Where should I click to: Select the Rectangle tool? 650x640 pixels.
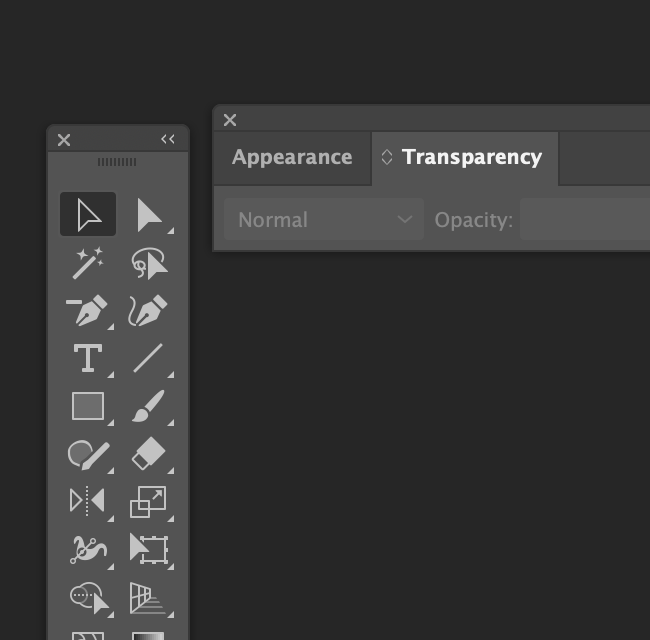point(88,406)
